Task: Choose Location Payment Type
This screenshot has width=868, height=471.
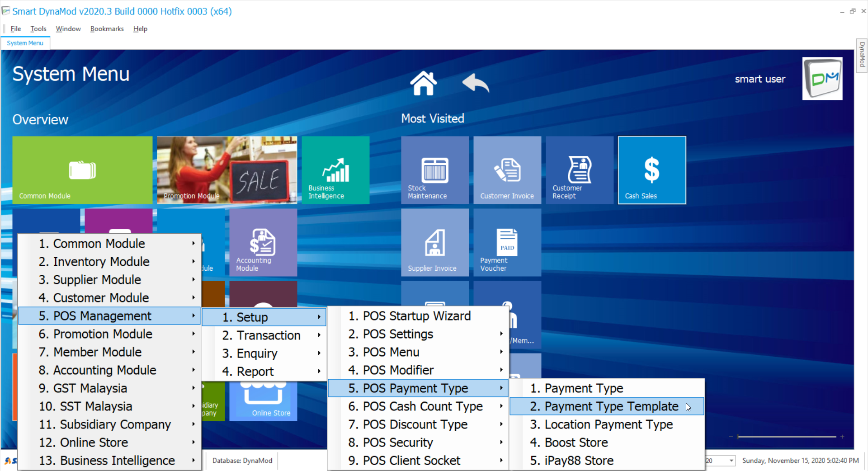Action: point(607,424)
